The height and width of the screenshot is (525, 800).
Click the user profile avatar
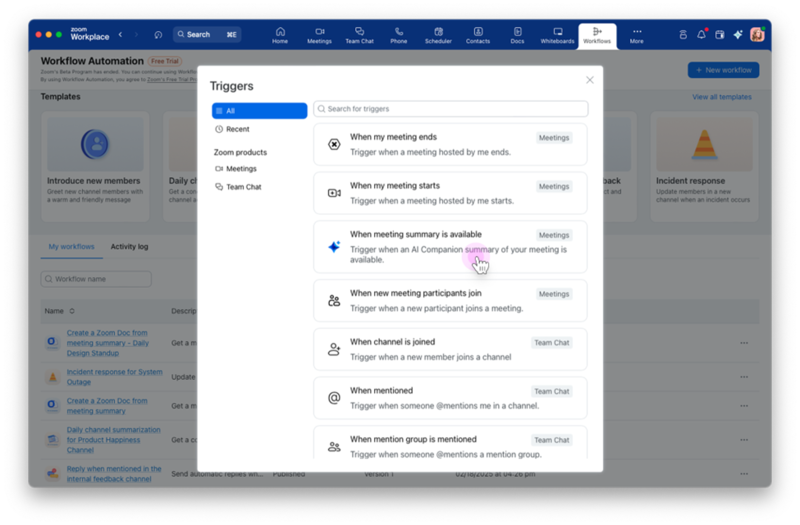(x=757, y=34)
